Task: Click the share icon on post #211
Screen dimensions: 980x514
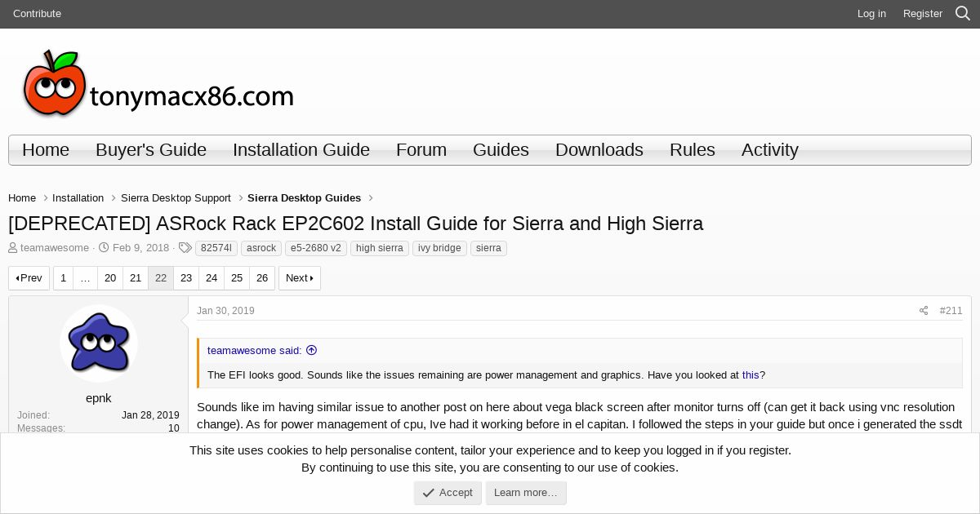Action: tap(924, 311)
